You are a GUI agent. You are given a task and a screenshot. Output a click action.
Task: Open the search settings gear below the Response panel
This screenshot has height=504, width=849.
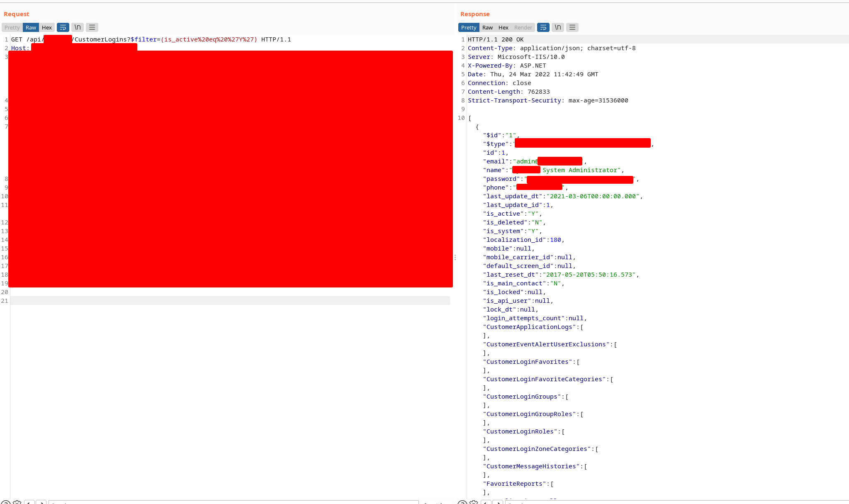[473, 502]
